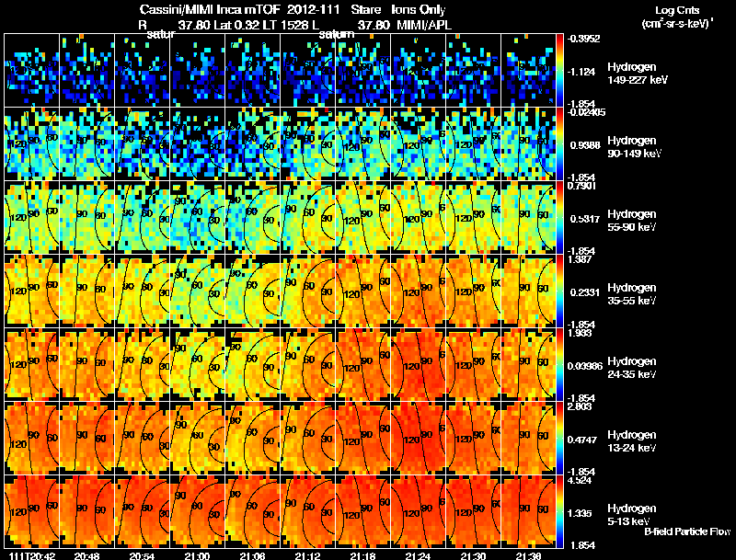Click the color bar for 24-35 keV row

tap(559, 364)
